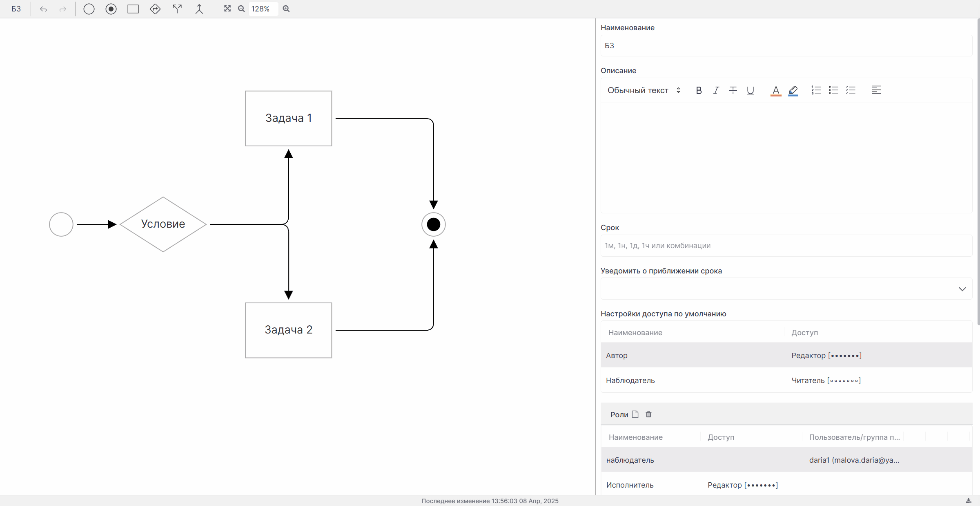
Task: Select the Условие diamond node
Action: coord(163,224)
